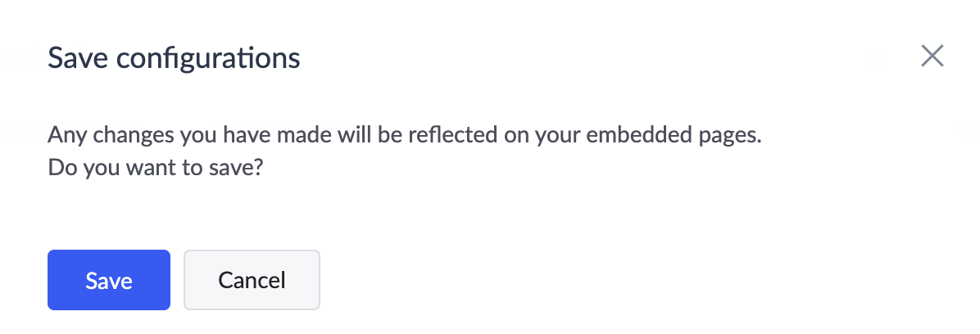The width and height of the screenshot is (980, 334).
Task: Hit the Save button beside Cancel
Action: pyautogui.click(x=108, y=280)
